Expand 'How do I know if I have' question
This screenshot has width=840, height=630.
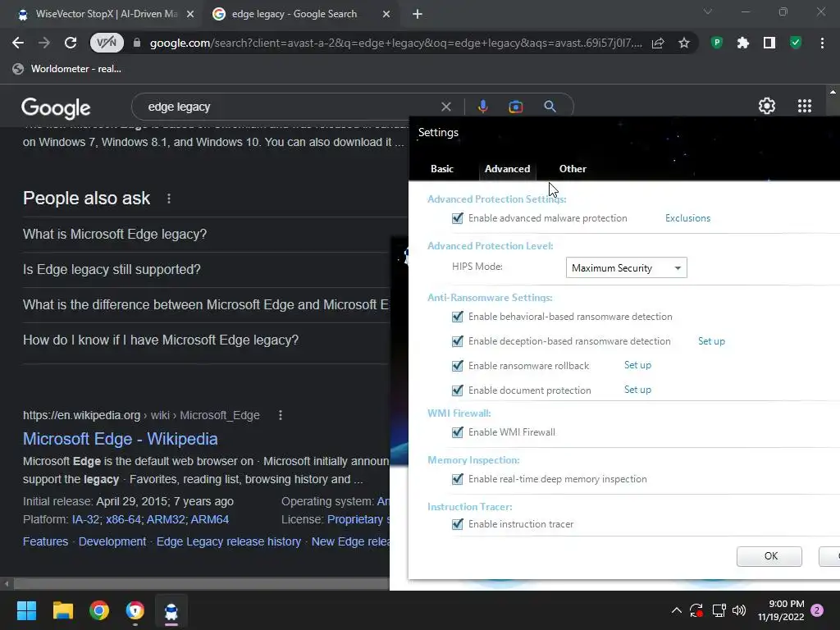tap(206, 340)
